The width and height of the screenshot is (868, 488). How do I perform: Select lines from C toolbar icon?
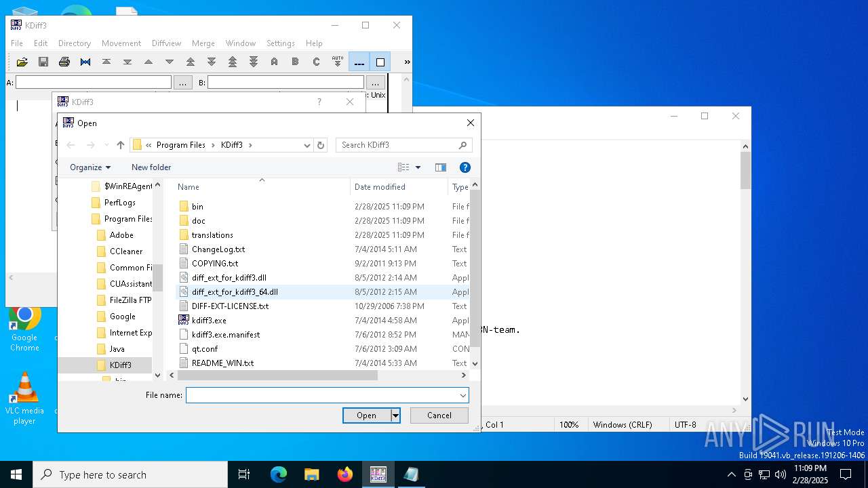click(x=316, y=62)
